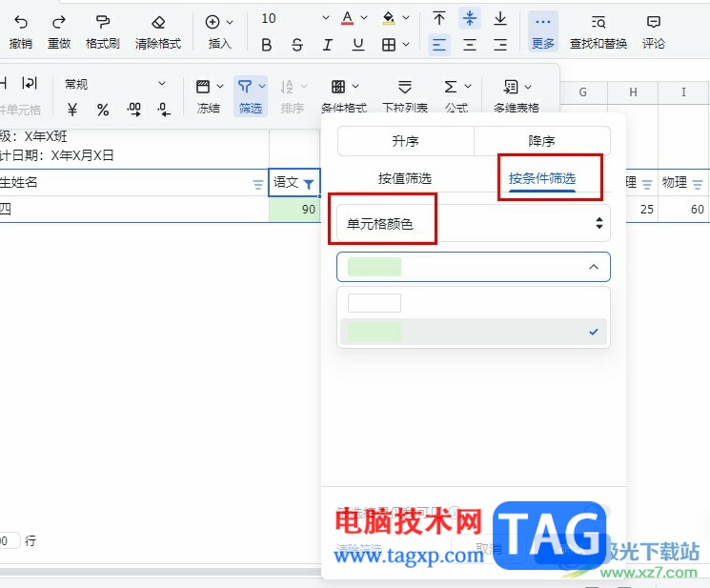This screenshot has width=710, height=588.
Task: Click the fill color bucket icon
Action: point(389,18)
